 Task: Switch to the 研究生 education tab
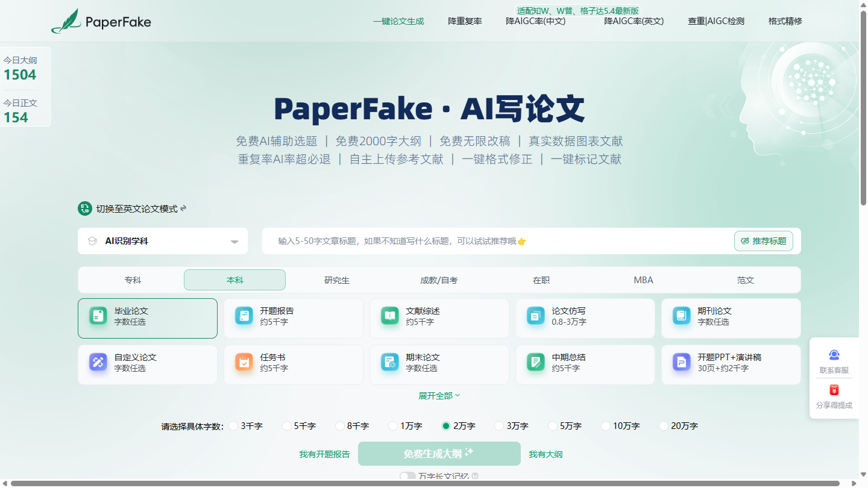[x=337, y=280]
